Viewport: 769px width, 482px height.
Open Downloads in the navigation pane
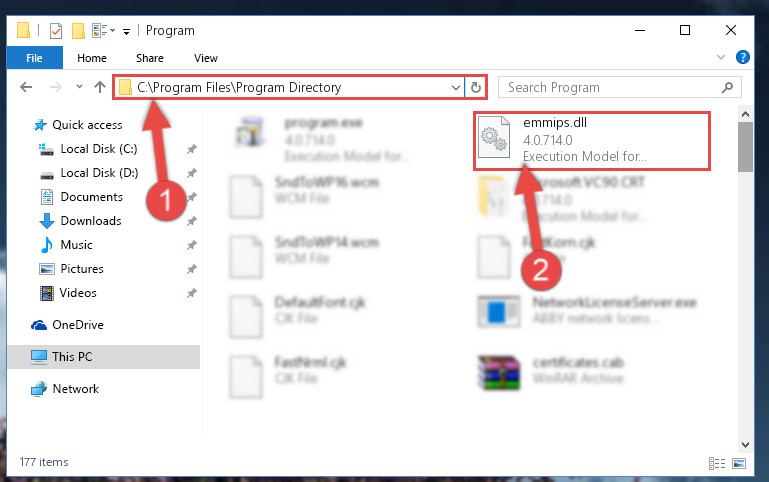click(91, 221)
